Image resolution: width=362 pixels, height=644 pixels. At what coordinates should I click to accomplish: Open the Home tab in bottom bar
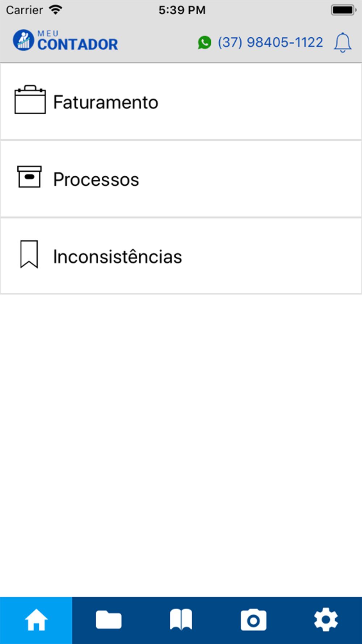[36, 620]
